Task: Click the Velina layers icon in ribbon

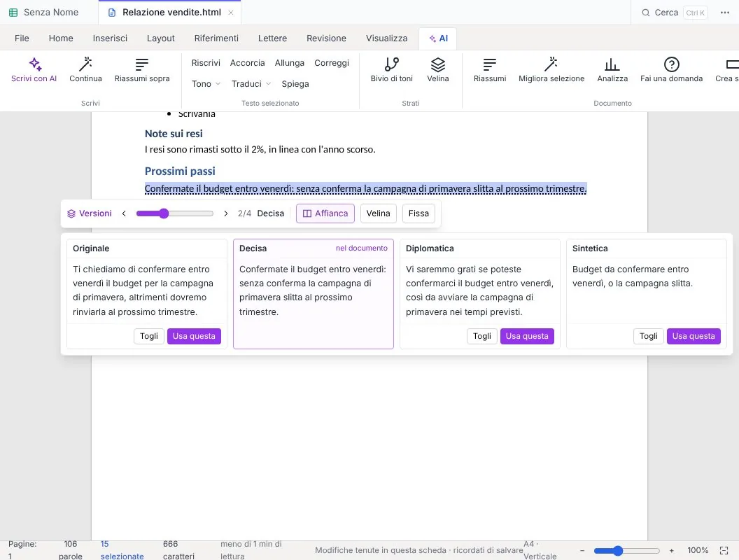Action: 438,64
